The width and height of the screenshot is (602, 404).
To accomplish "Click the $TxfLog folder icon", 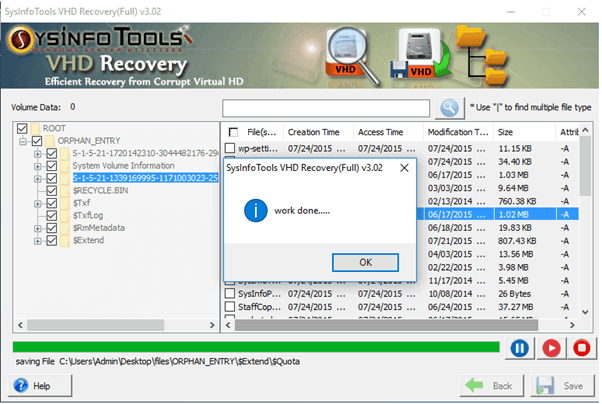I will click(65, 215).
